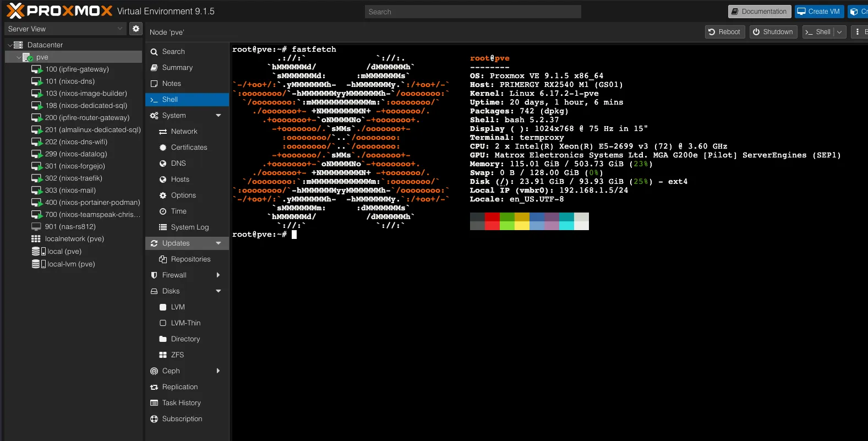The image size is (868, 441).
Task: Click the 100 (ipfire-gateway) VM monitor icon
Action: point(37,69)
